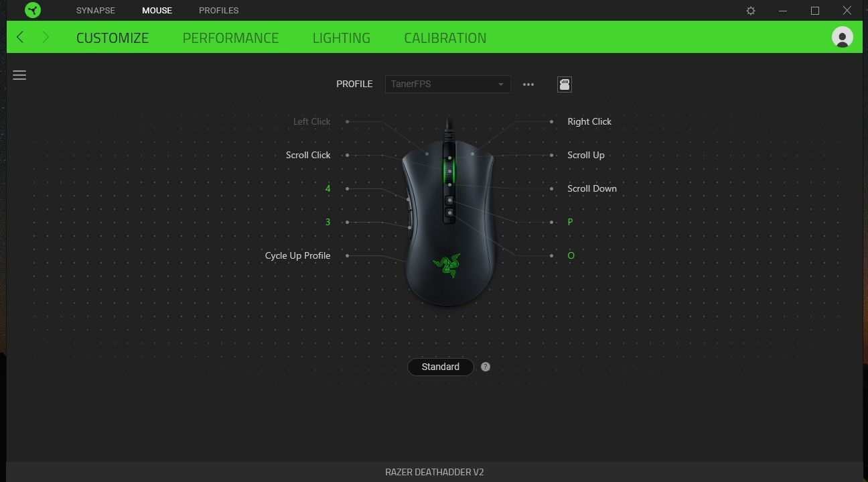Go forward with the right arrow

[x=46, y=38]
